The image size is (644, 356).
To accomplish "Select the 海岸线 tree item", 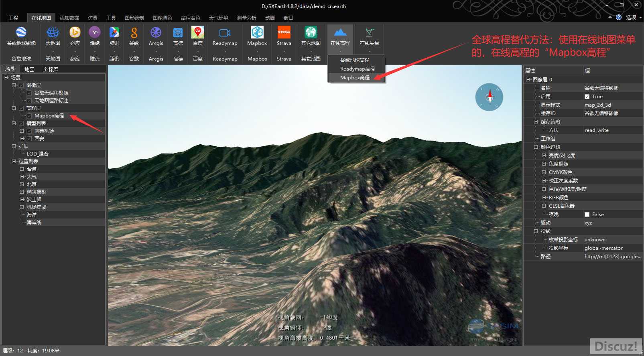I will [34, 222].
